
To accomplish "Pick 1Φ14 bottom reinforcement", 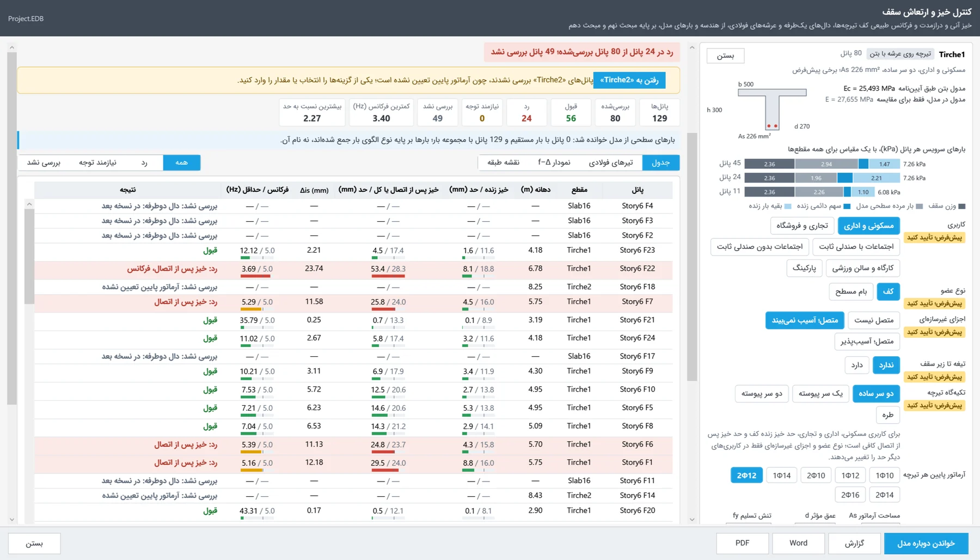I will pos(781,476).
